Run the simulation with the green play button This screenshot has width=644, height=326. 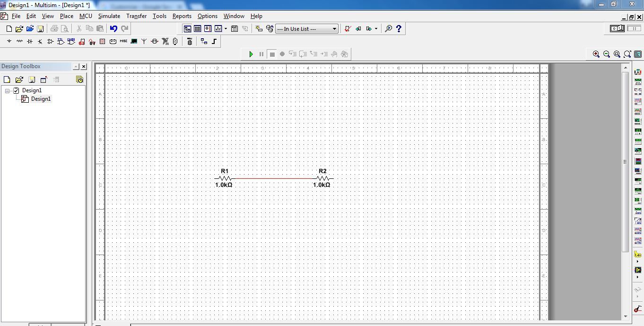pyautogui.click(x=251, y=53)
